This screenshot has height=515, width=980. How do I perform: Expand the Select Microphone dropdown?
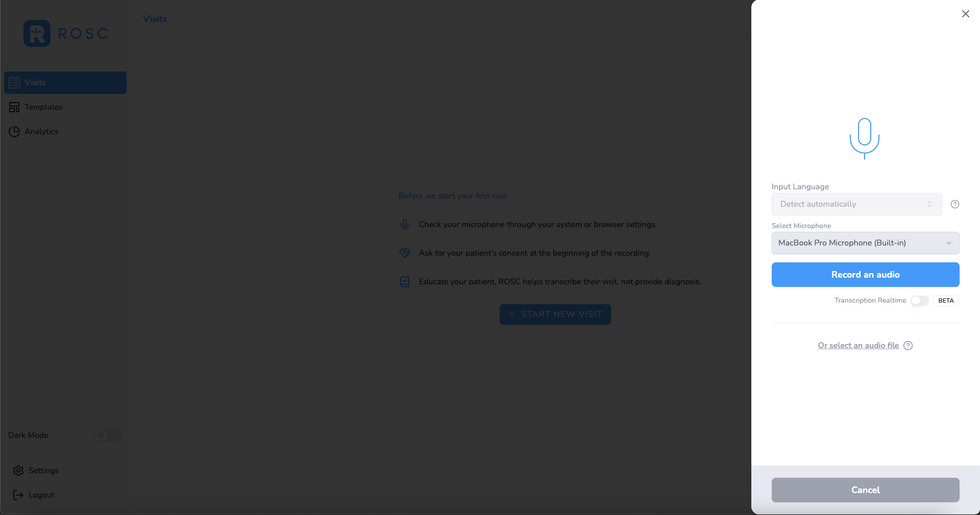tap(865, 243)
